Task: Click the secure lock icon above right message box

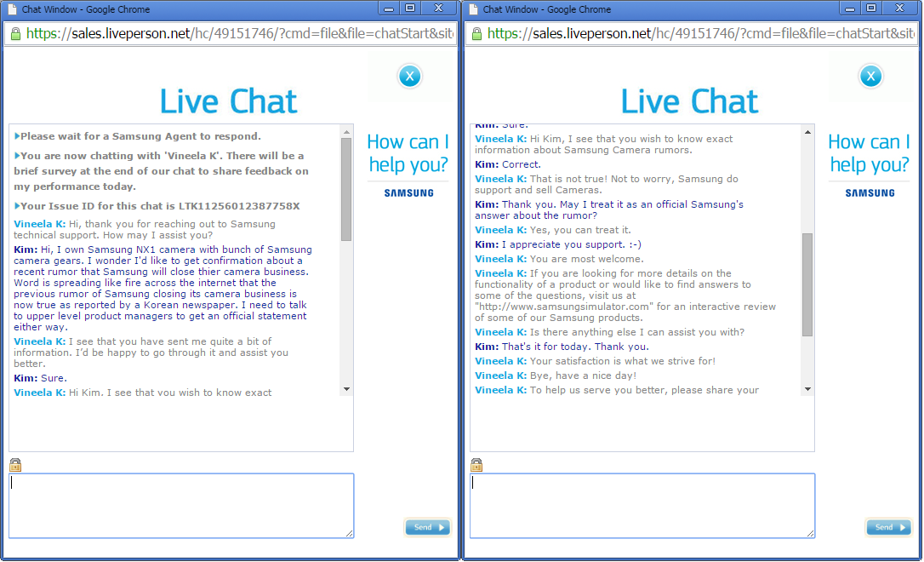Action: (476, 465)
